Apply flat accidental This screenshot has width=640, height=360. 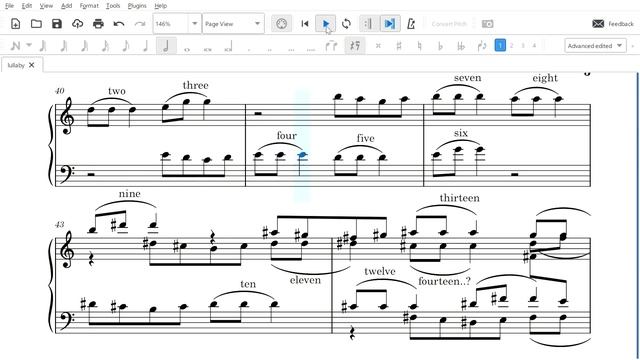pos(440,46)
